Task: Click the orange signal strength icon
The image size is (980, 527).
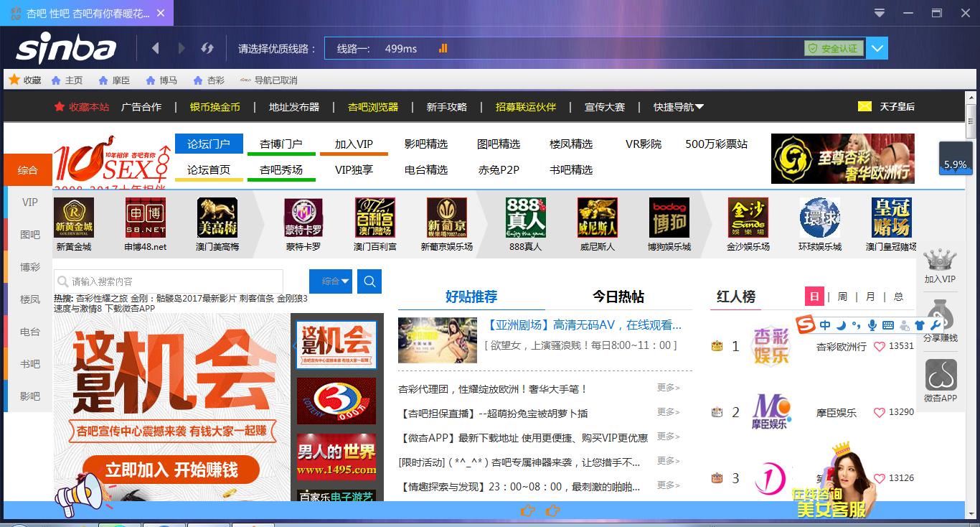Action: [443, 48]
